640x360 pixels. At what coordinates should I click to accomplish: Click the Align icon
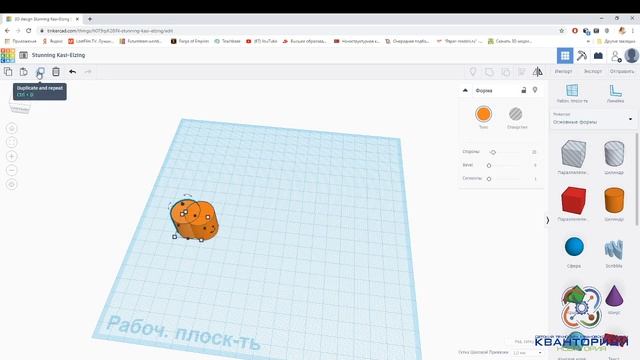coord(522,72)
